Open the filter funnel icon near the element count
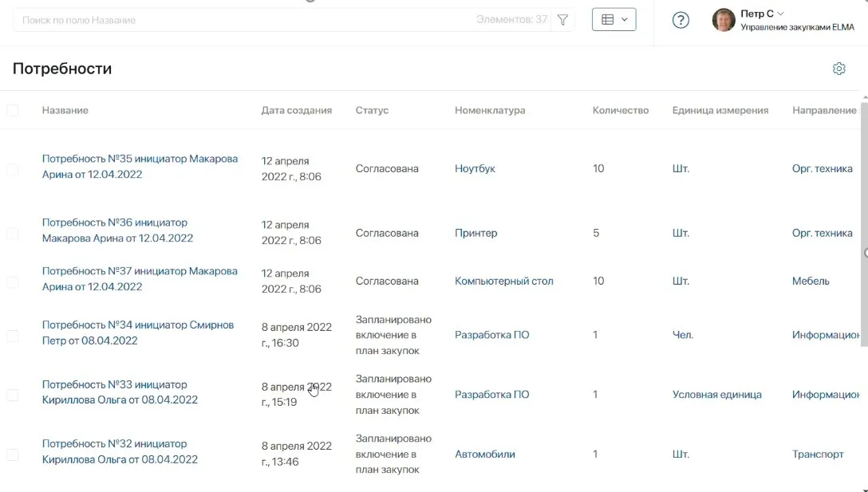The image size is (868, 492). (x=562, y=19)
